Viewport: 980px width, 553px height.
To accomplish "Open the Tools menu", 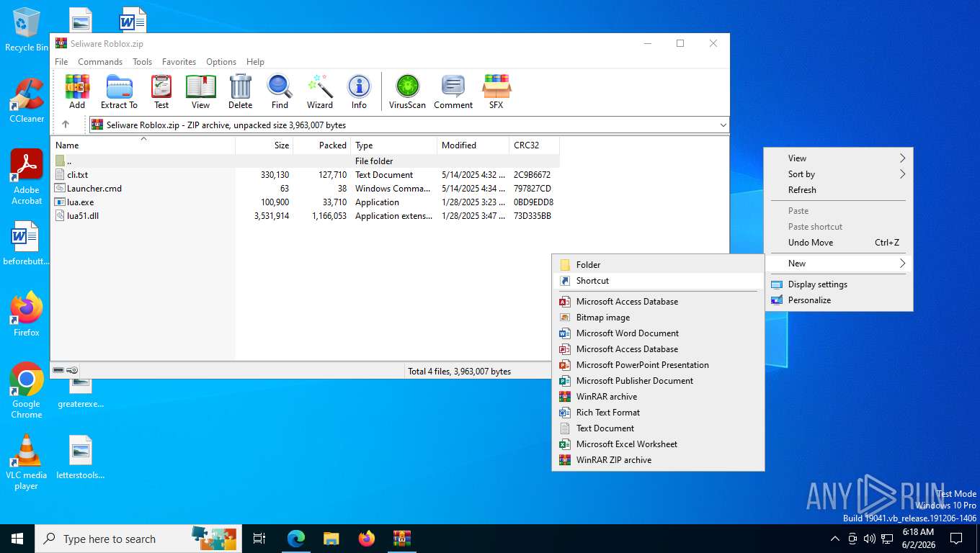I will click(x=142, y=62).
